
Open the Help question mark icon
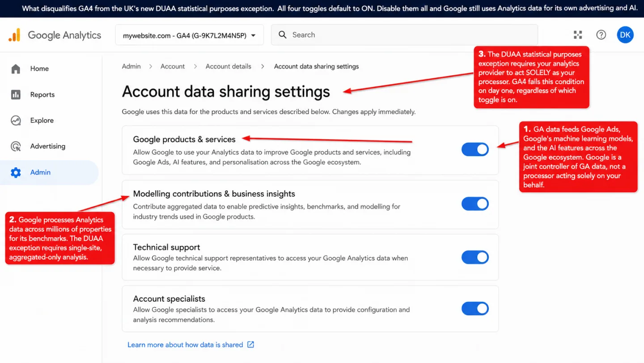coord(601,35)
